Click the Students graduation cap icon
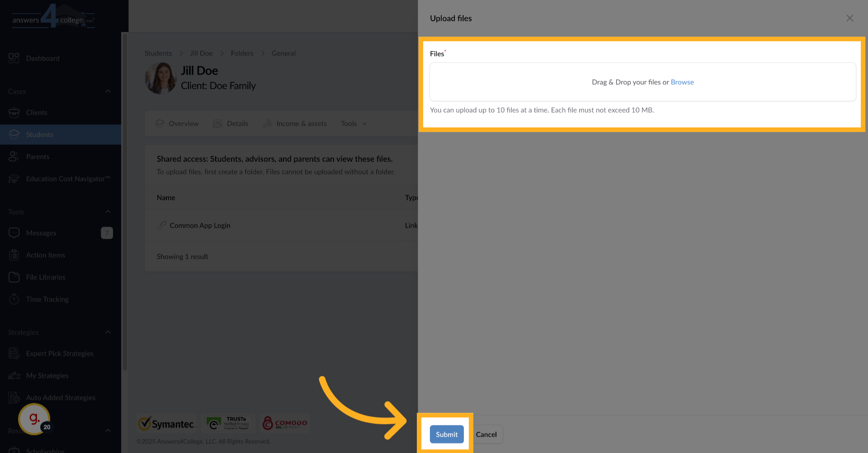This screenshot has width=868, height=453. tap(14, 134)
